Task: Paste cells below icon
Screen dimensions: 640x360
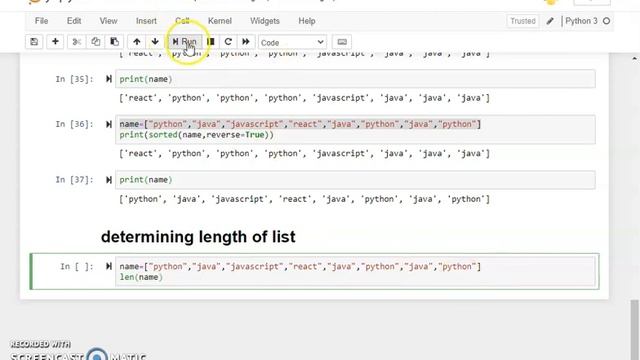Action: 115,42
